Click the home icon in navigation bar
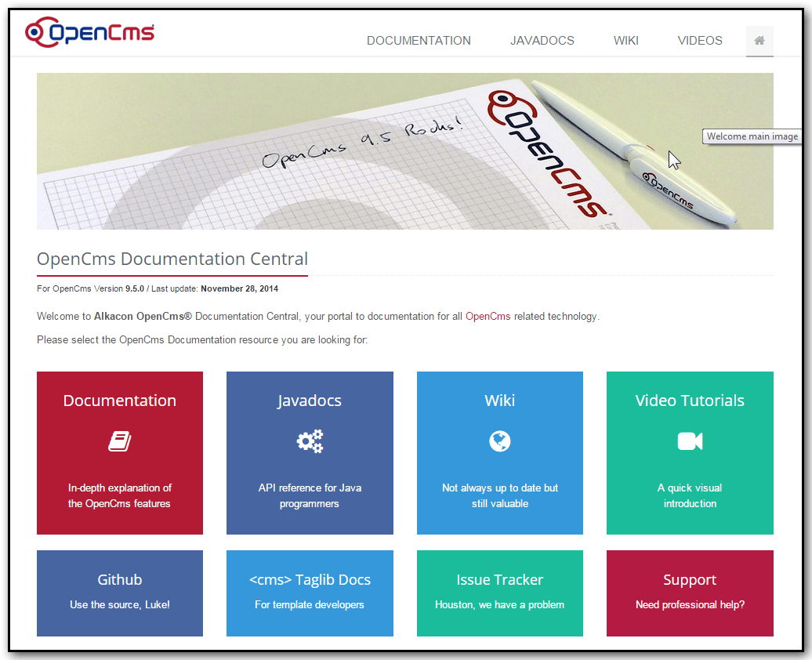Screen dimensions: 812x660 coord(759,41)
